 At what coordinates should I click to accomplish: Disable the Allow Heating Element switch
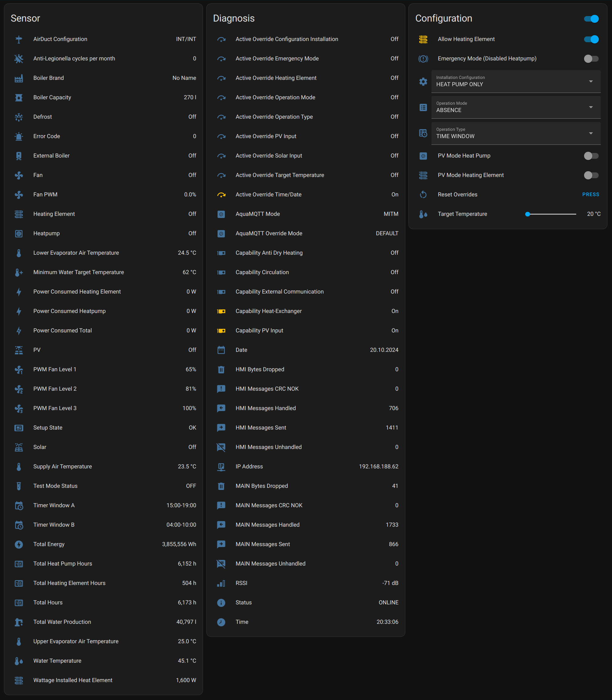(x=591, y=39)
